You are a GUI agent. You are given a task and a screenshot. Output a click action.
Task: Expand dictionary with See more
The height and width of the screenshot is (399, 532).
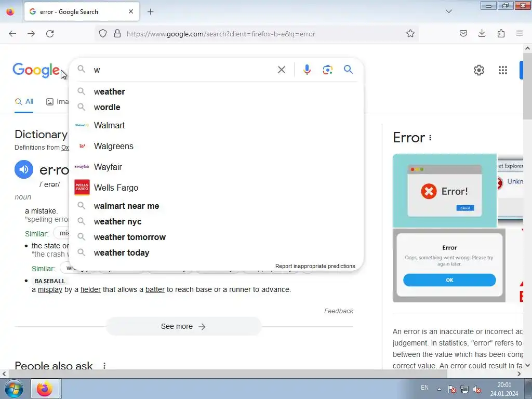pyautogui.click(x=183, y=326)
